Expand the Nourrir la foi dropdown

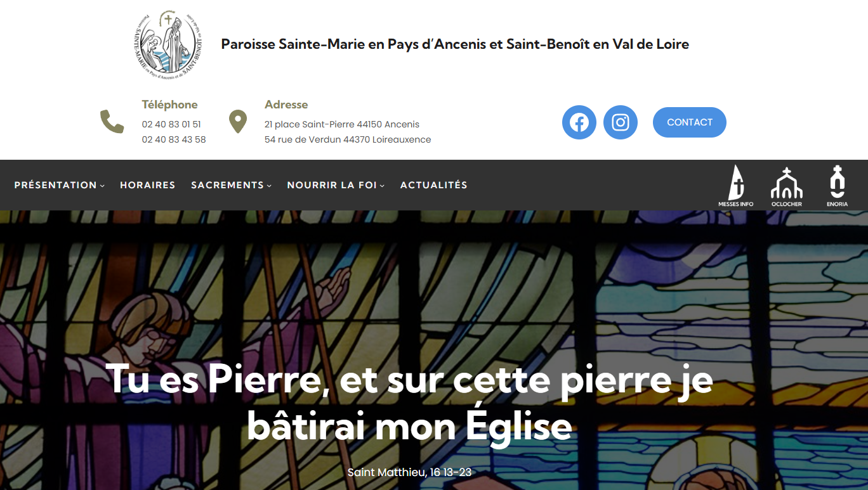click(336, 185)
